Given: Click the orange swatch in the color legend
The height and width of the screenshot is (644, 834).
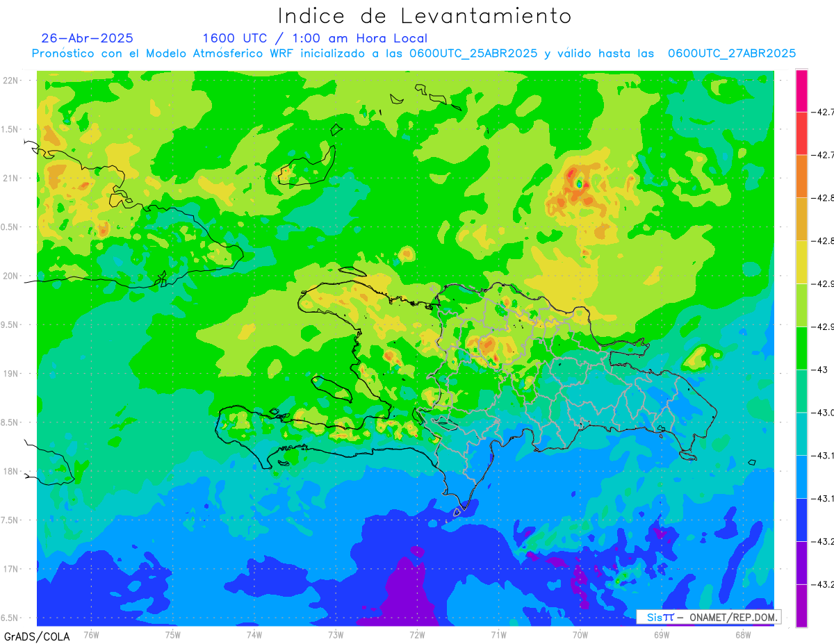Looking at the screenshot, I should [801, 176].
